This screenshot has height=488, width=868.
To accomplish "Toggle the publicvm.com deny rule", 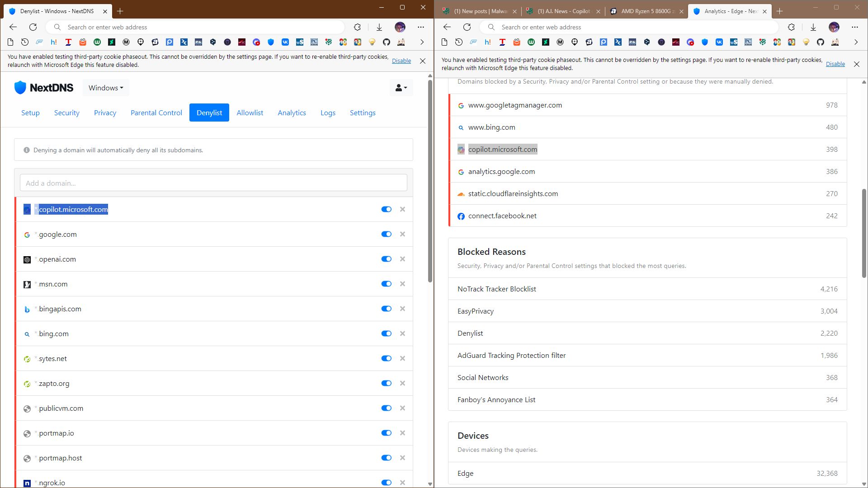I will pyautogui.click(x=386, y=408).
